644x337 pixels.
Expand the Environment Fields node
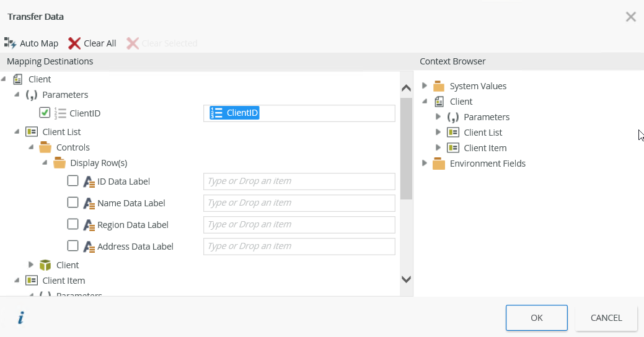(425, 163)
